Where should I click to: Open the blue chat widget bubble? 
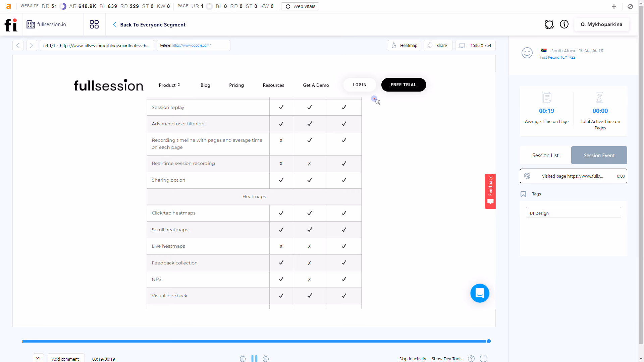click(480, 293)
